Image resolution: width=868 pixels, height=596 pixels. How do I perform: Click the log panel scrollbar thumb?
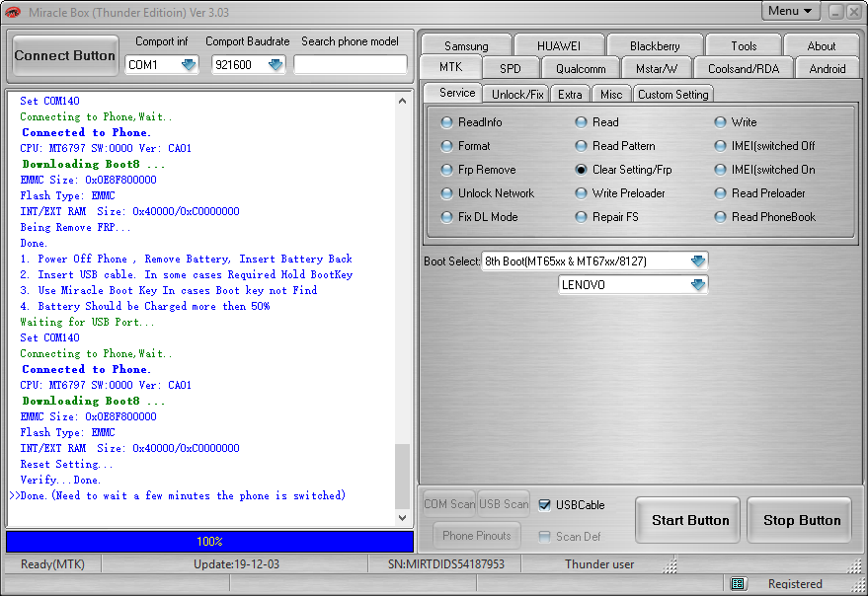[x=403, y=476]
